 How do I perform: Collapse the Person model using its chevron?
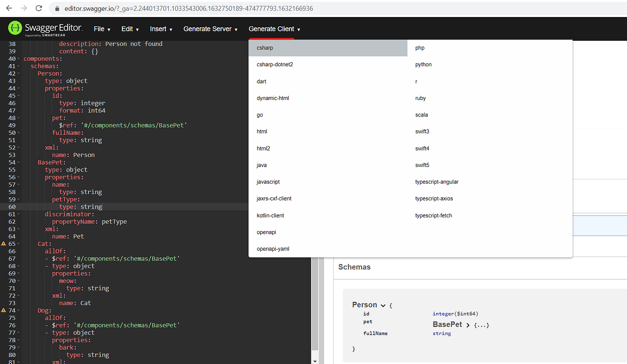383,305
